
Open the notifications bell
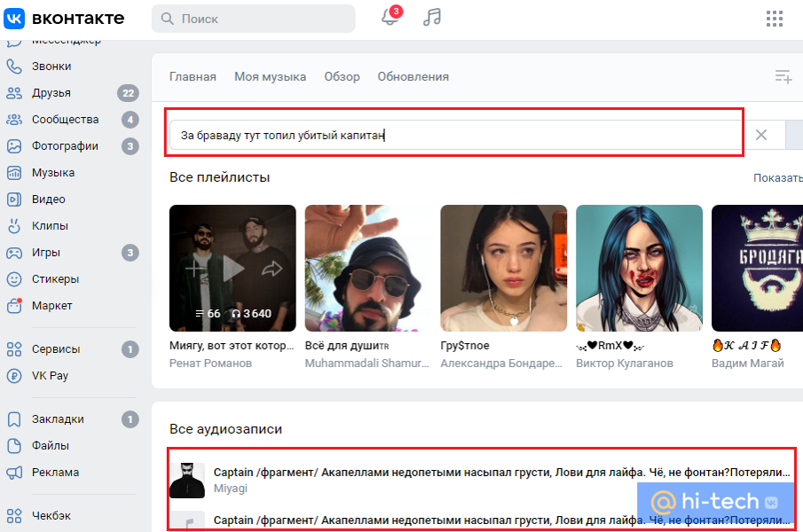(390, 18)
